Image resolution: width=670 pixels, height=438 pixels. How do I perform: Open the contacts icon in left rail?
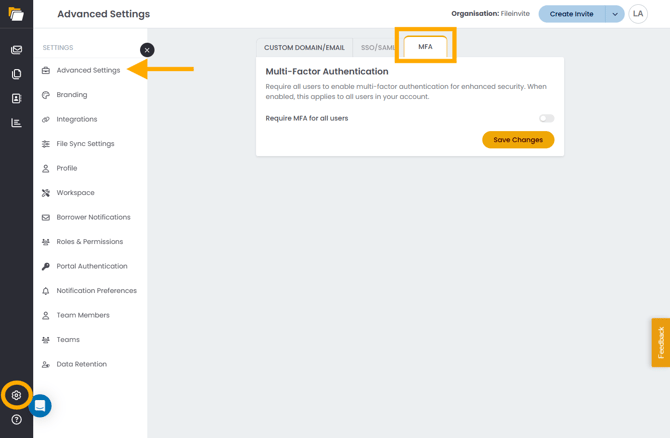pos(16,99)
